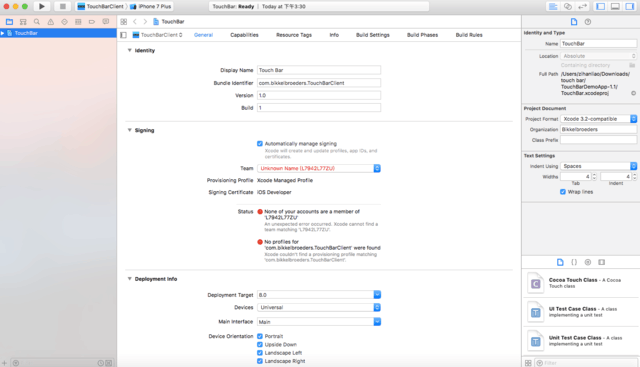Reveal full path in Finder arrow
This screenshot has height=367, width=640.
point(633,93)
